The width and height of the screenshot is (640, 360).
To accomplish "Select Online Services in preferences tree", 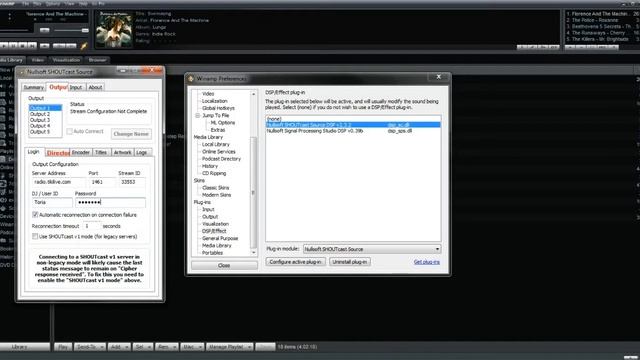I will 219,152.
